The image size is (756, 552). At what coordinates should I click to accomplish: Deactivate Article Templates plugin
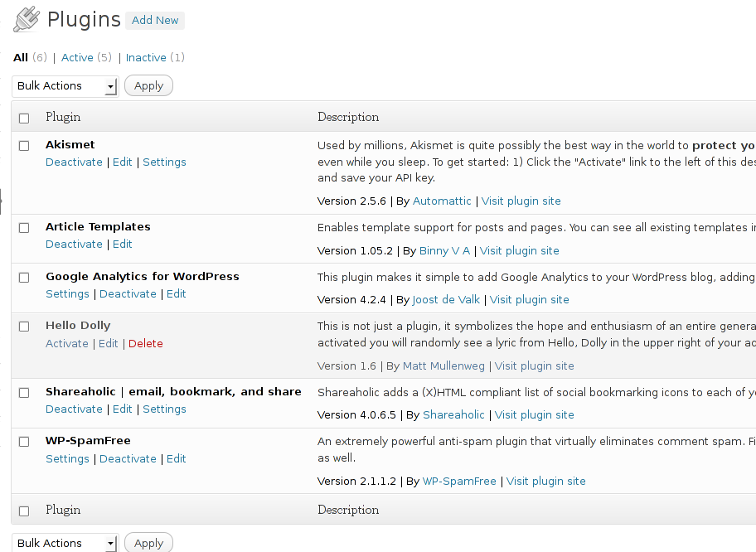coord(74,244)
